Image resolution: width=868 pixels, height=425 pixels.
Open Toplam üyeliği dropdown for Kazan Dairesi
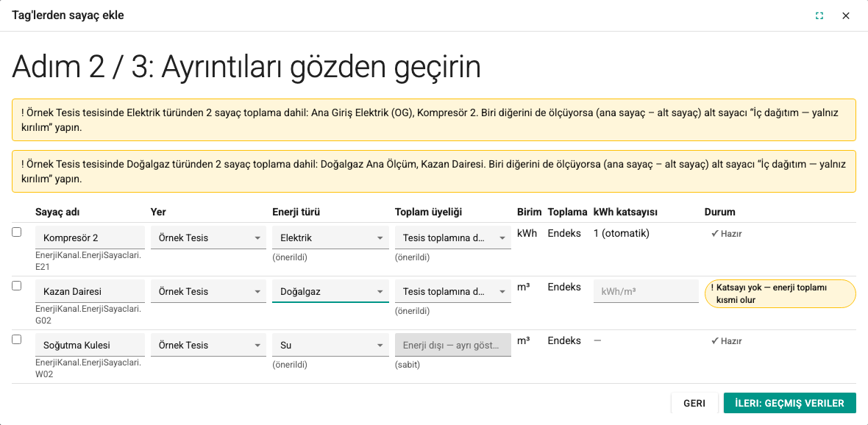[x=453, y=291]
